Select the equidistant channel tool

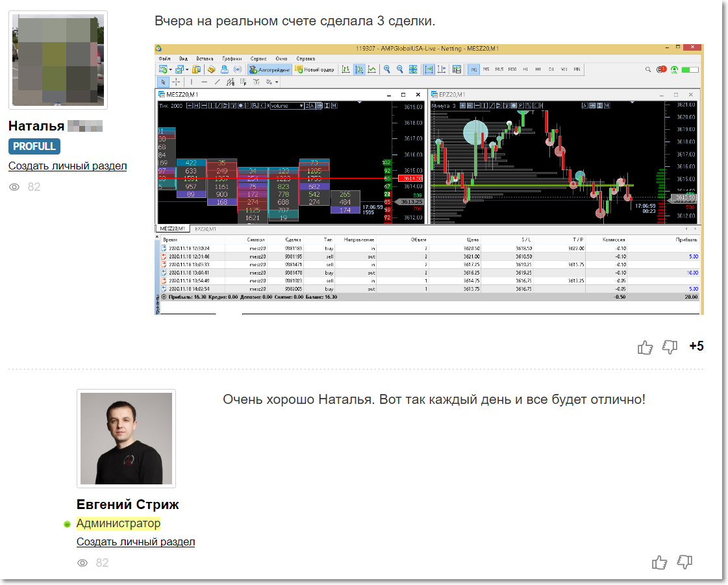(x=231, y=82)
